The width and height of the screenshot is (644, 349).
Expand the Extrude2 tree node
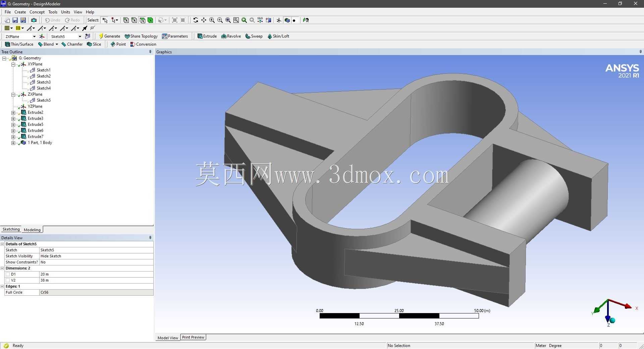point(13,112)
